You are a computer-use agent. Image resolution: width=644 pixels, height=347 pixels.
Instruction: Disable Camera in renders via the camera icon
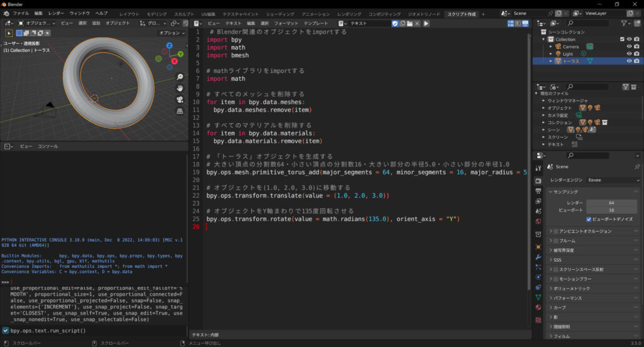click(636, 46)
